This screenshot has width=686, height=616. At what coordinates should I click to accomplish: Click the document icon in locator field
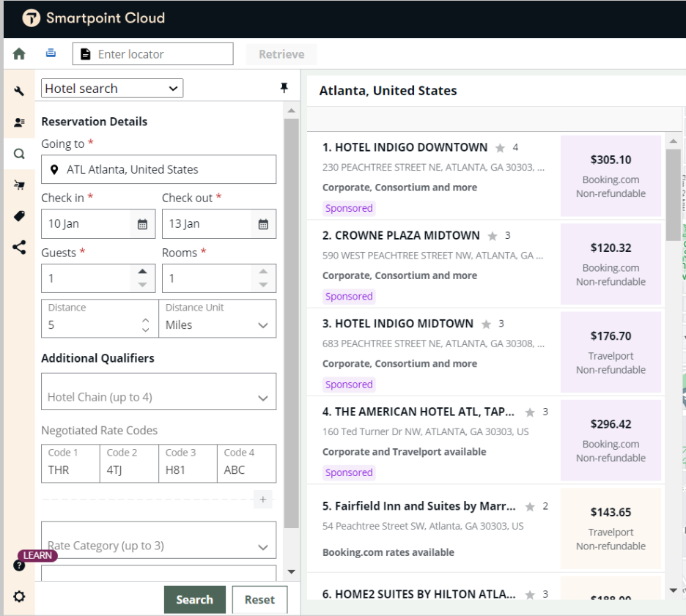[86, 54]
